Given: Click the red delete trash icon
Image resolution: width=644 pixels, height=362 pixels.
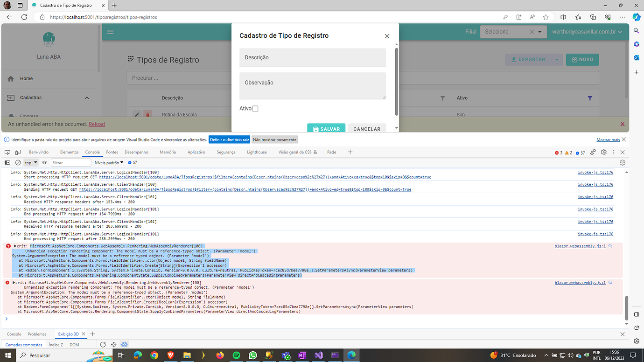Looking at the screenshot, I should pyautogui.click(x=147, y=115).
